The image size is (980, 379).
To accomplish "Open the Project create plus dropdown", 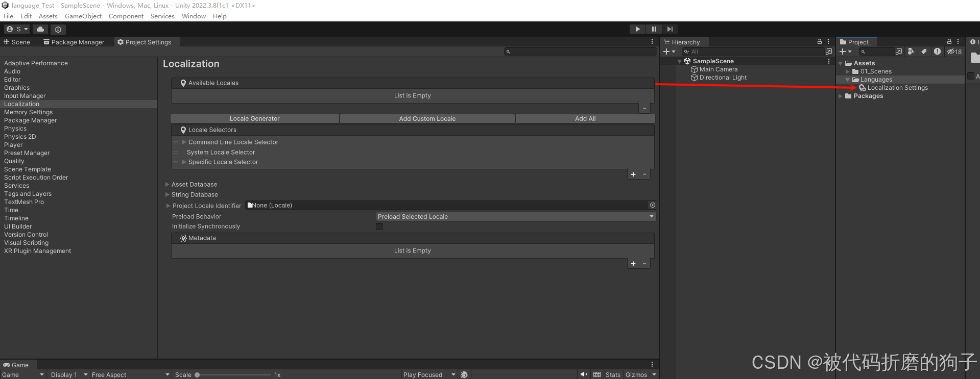I will tap(846, 52).
